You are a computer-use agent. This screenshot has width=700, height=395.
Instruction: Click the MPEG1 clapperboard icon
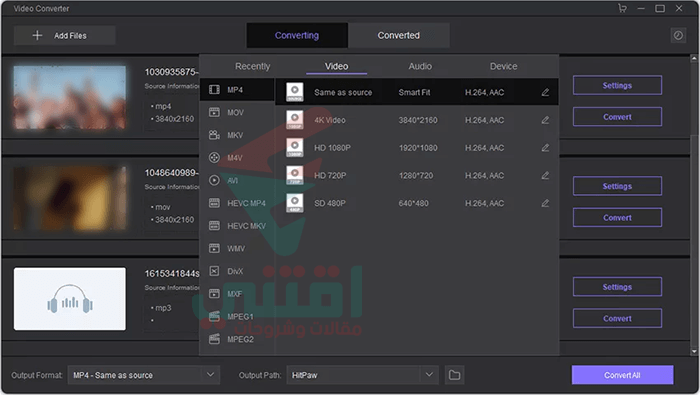coord(214,316)
